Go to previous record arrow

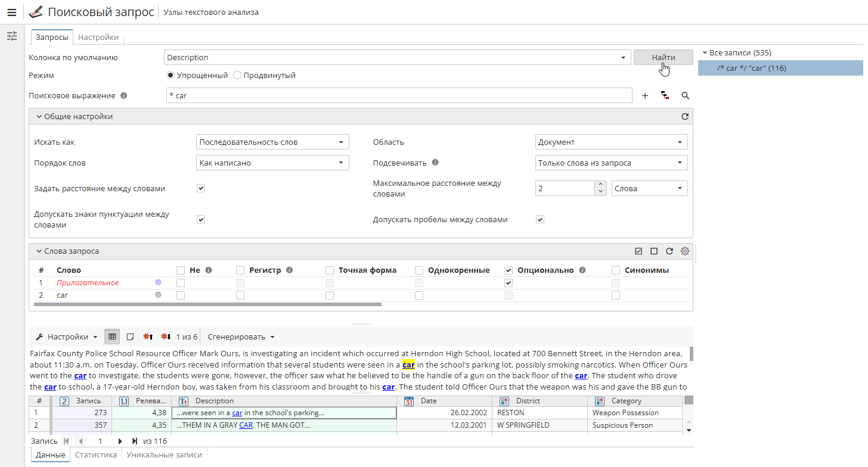(80, 441)
